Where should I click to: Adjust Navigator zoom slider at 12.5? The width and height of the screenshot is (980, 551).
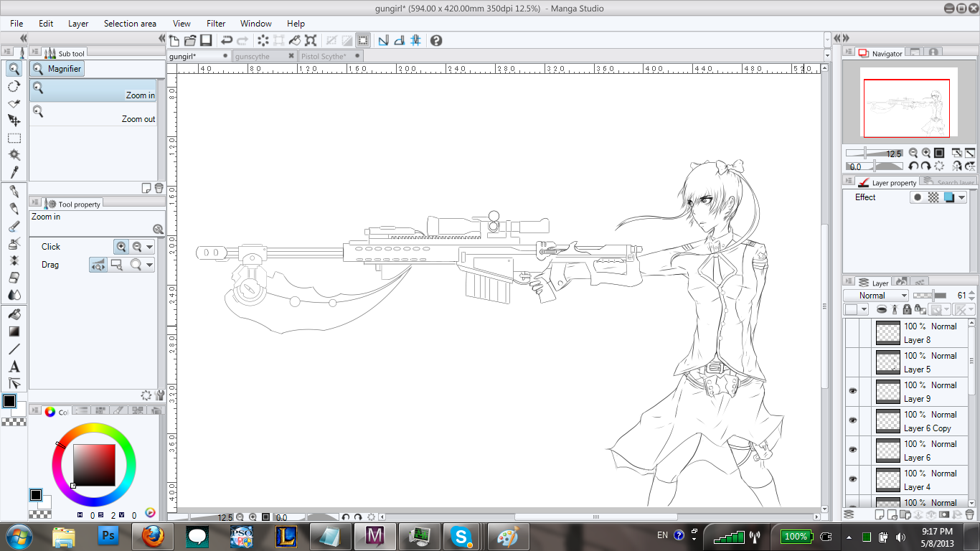[874, 153]
